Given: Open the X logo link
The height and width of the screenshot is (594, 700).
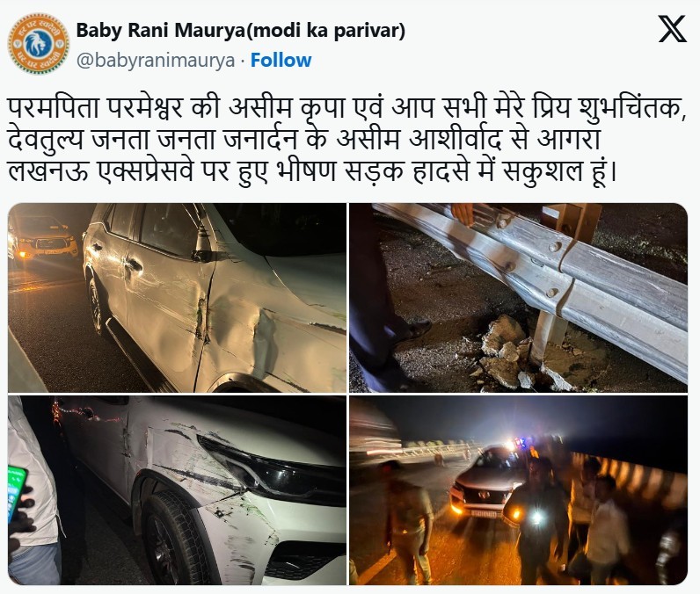Looking at the screenshot, I should pyautogui.click(x=673, y=28).
